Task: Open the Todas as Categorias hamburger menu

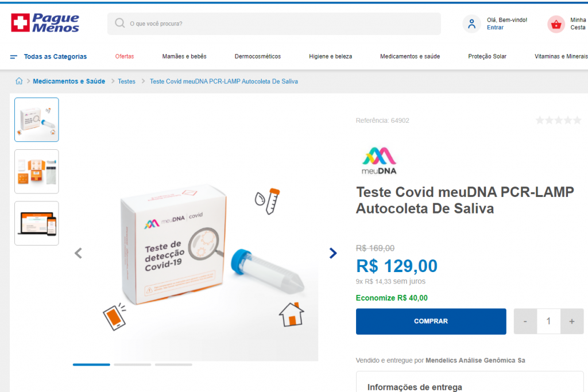Action: [14, 57]
